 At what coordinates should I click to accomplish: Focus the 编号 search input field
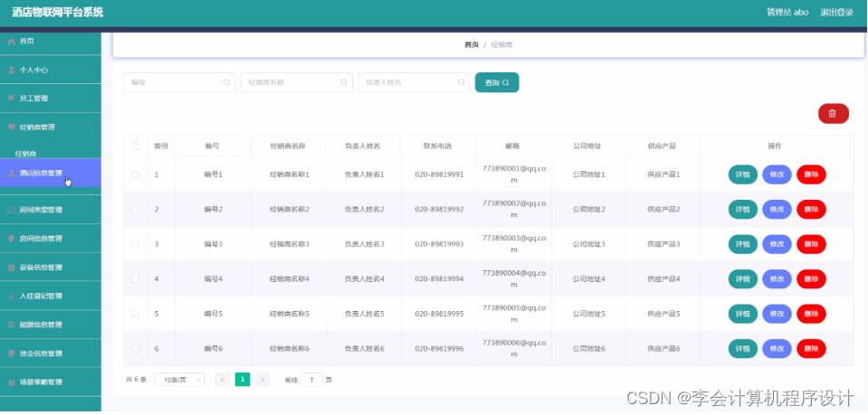click(x=179, y=82)
